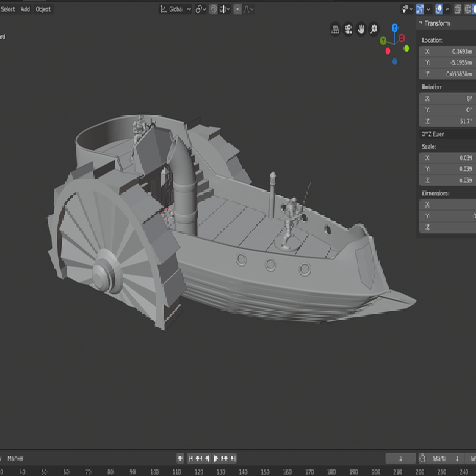
Task: Toggle proportional editing button
Action: [237, 9]
